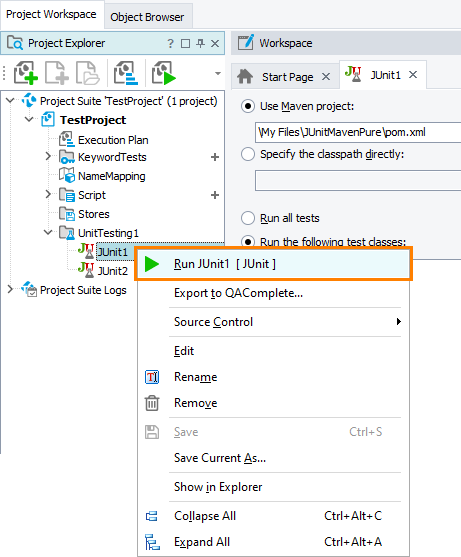Close the Start Page tab
The height and width of the screenshot is (557, 461).
pos(326,77)
